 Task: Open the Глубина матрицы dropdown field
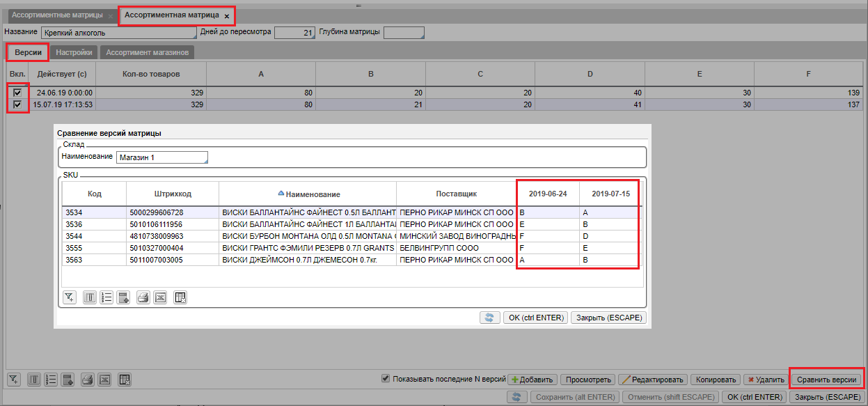click(x=404, y=32)
